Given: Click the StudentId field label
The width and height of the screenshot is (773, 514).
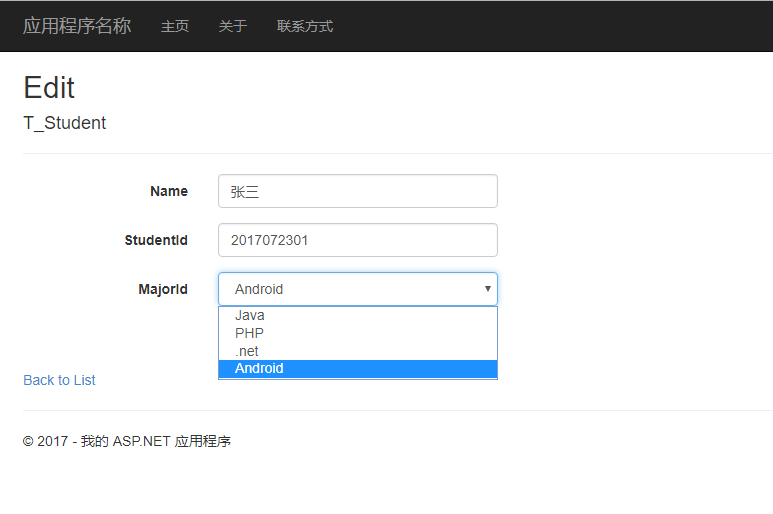Looking at the screenshot, I should (156, 240).
